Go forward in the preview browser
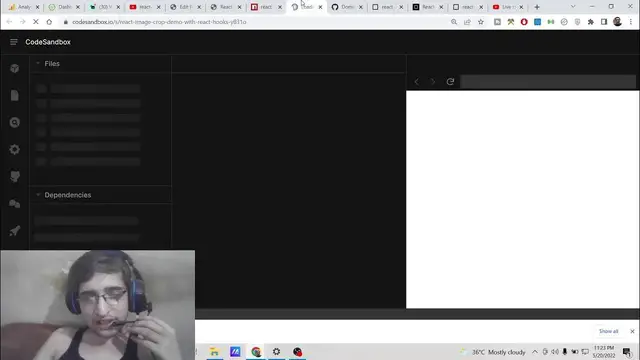The image size is (640, 360). coord(433,82)
